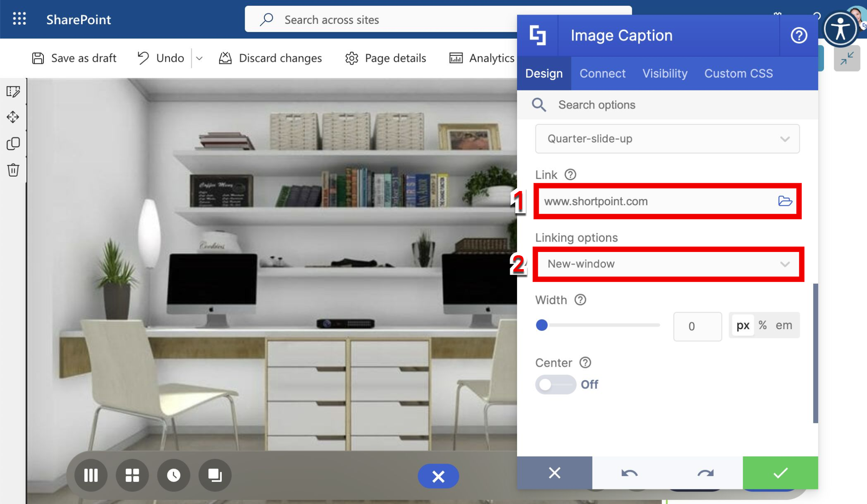This screenshot has height=504, width=867.
Task: Click the Width slider handle
Action: [x=542, y=325]
